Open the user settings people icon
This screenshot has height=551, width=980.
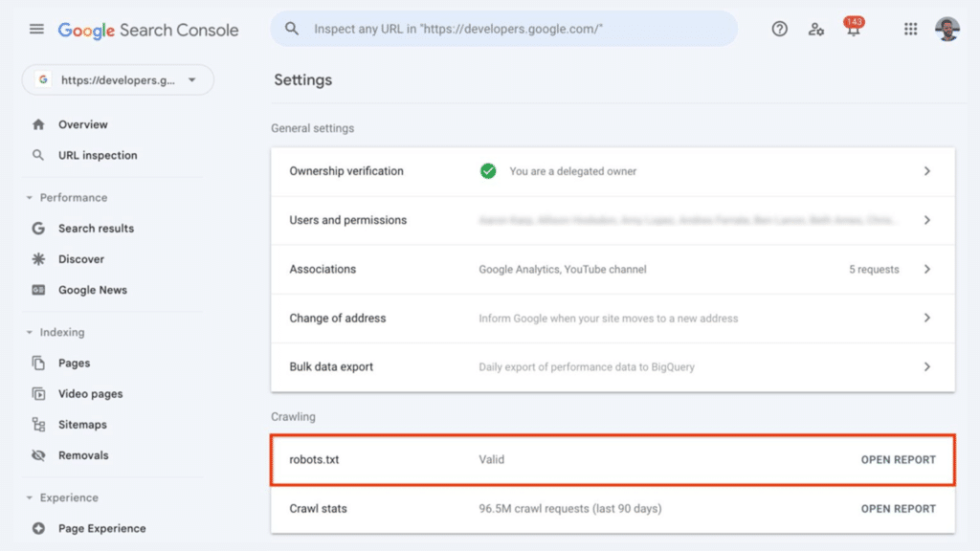[815, 29]
